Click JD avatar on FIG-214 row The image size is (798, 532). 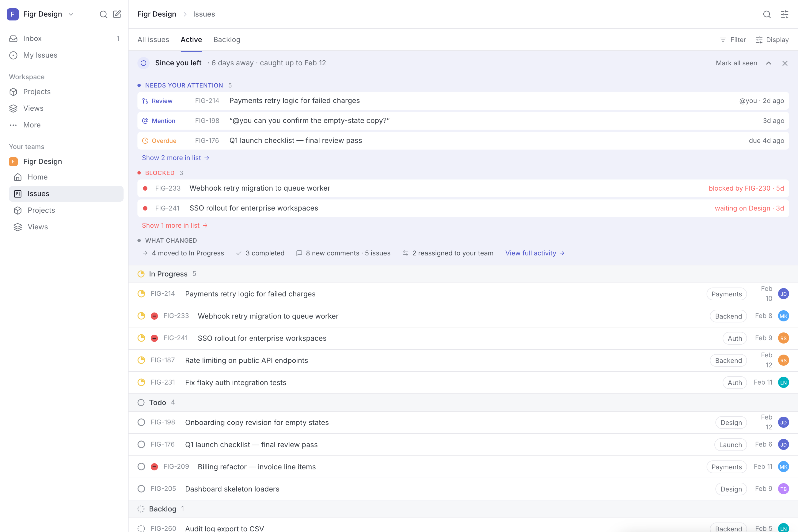(783, 294)
